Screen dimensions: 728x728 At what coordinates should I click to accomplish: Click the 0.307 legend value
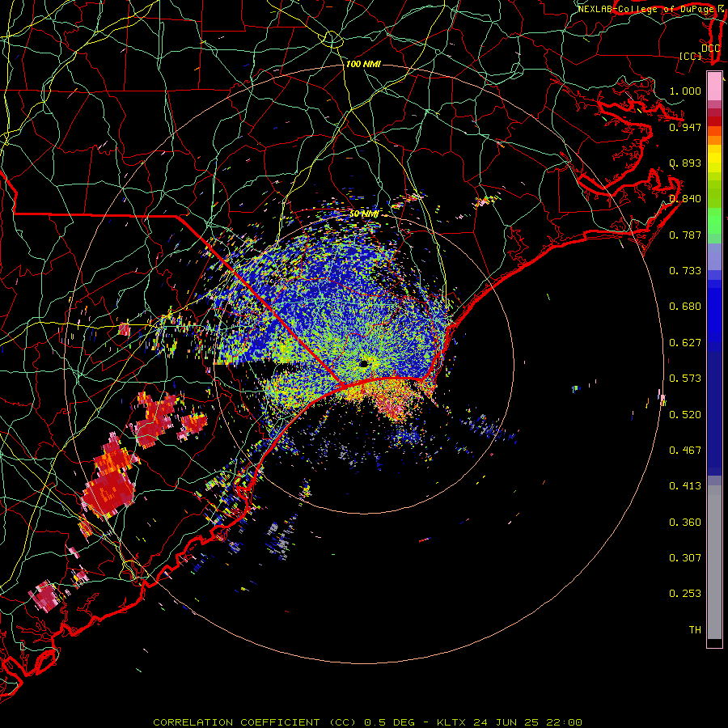685,558
